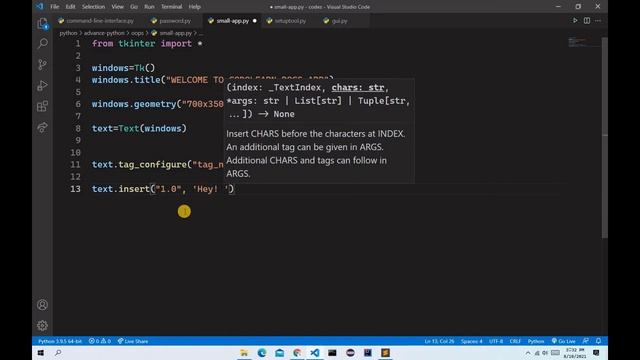Open the Help menu
The image size is (640, 360).
194,7
